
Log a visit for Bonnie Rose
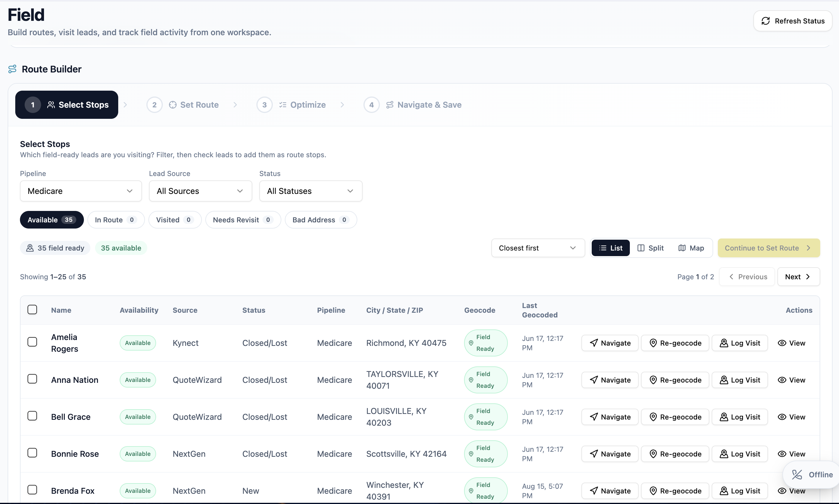pos(740,454)
